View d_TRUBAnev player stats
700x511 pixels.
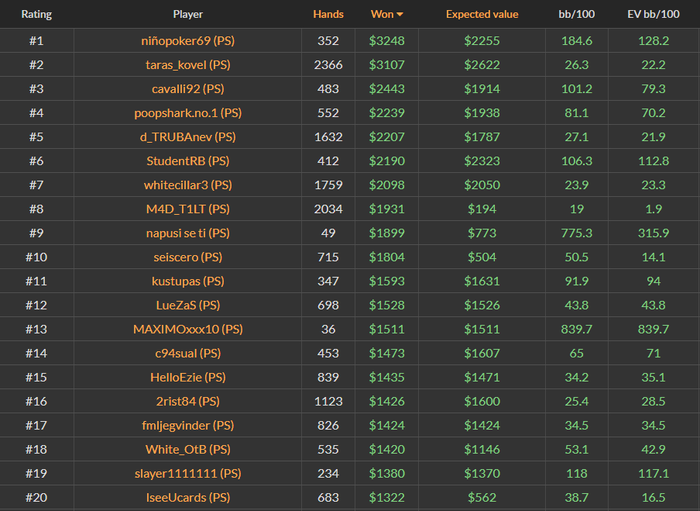(188, 137)
